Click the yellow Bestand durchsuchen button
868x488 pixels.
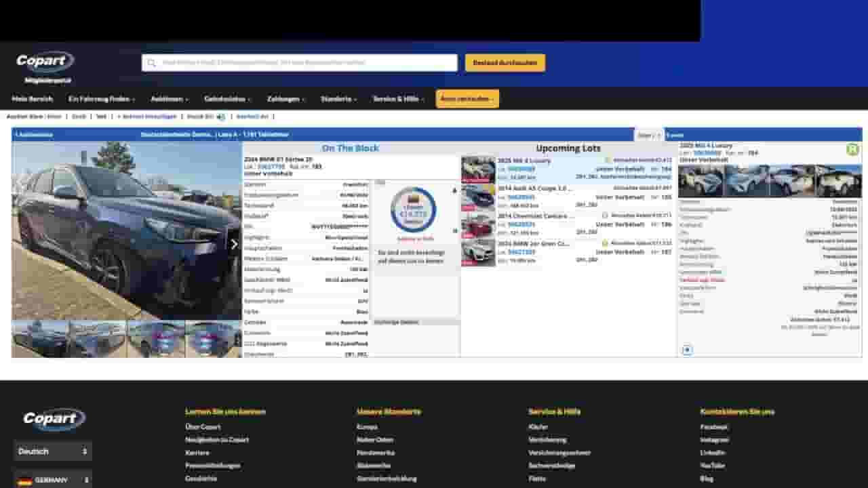click(x=505, y=63)
